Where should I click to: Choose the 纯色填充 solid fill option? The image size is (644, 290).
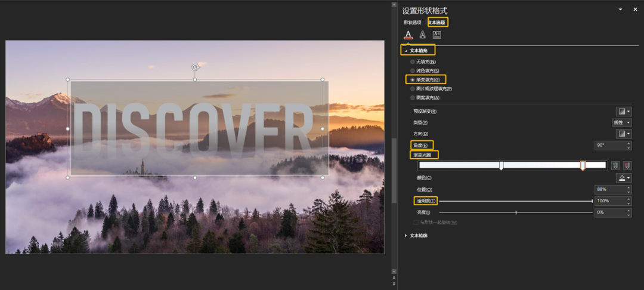412,70
